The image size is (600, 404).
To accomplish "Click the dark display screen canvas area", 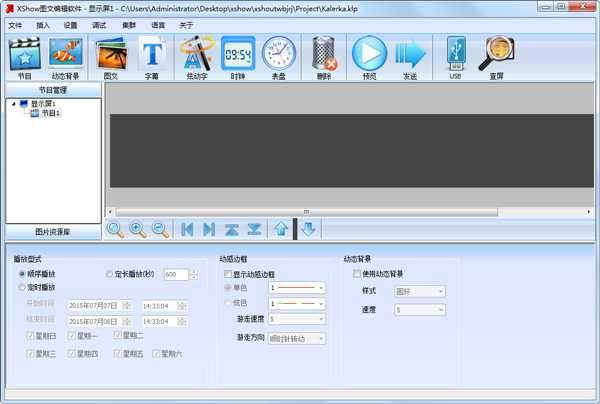I will click(352, 150).
